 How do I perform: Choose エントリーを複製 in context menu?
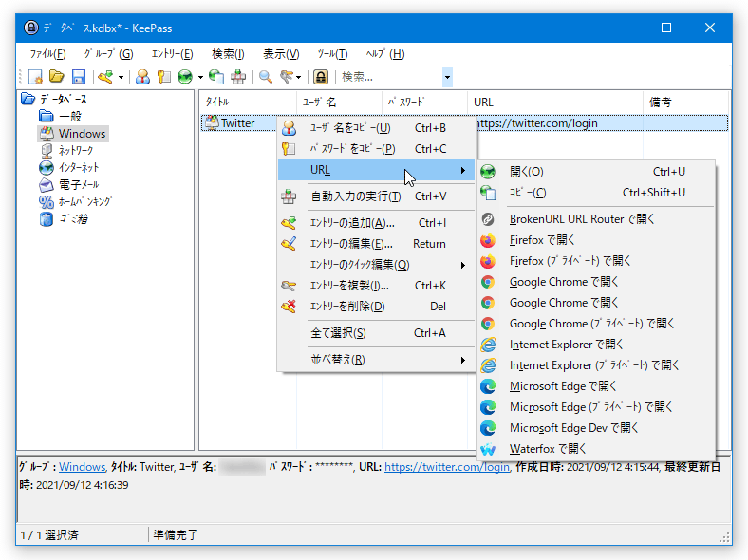[377, 286]
